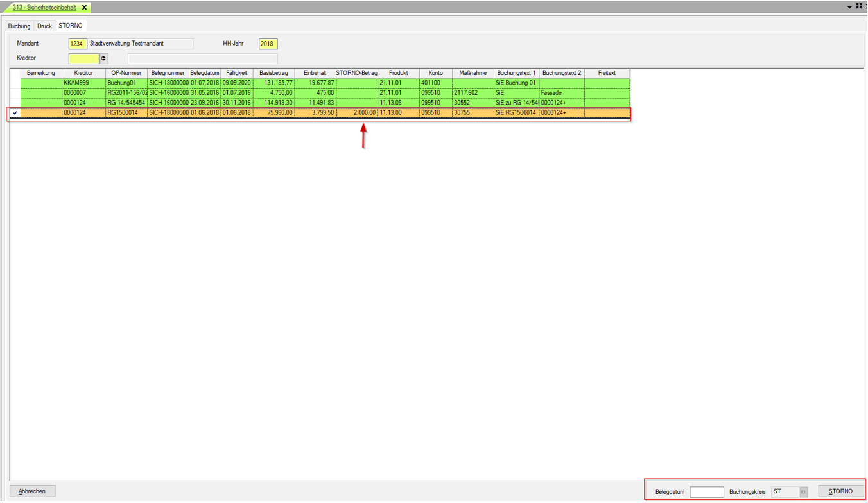Select the STORNO tab
Screen dimensions: 868x503
click(71, 26)
